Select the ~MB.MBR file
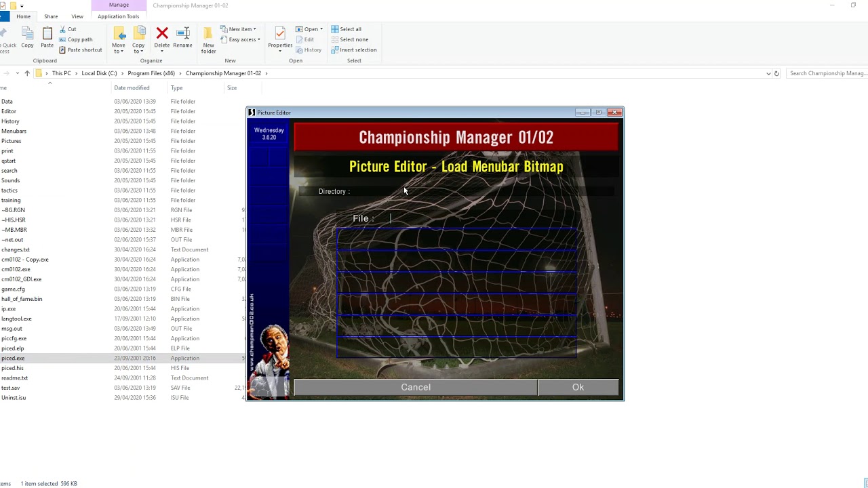The image size is (868, 488). tap(14, 230)
